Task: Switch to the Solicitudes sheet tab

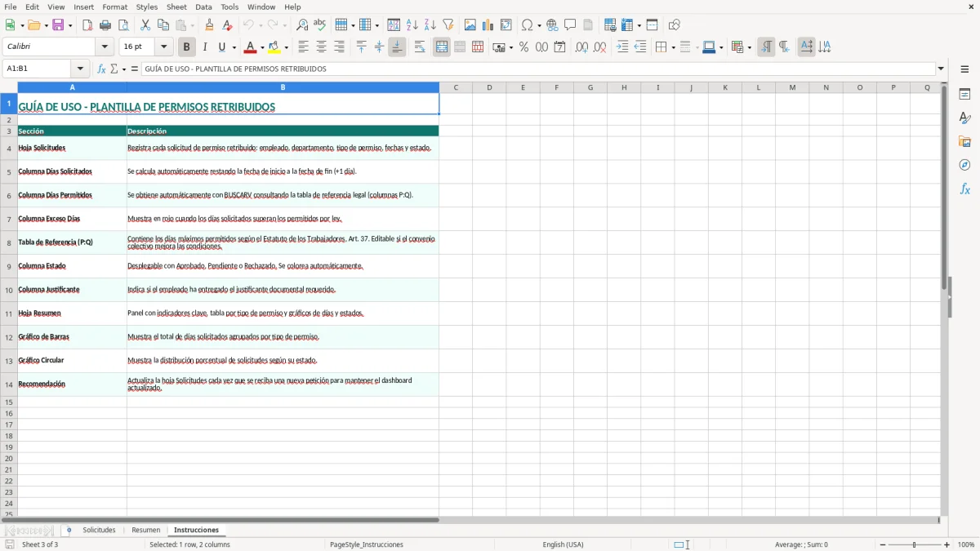Action: point(99,531)
